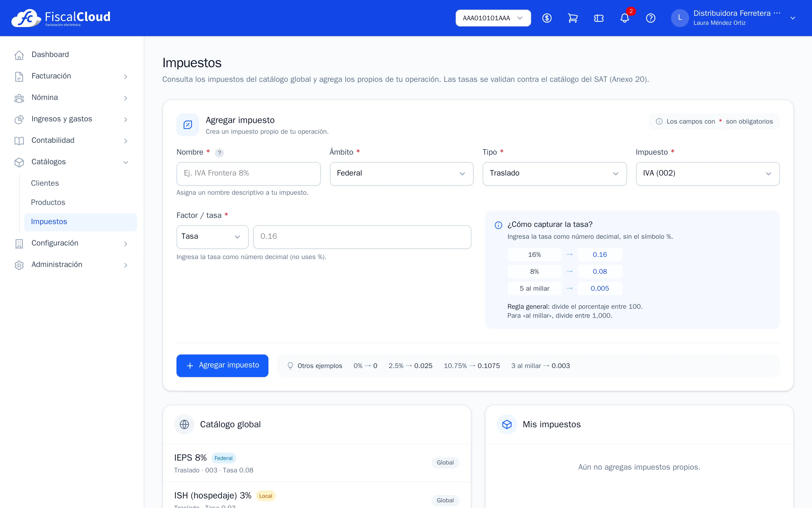Open the shopping cart icon
This screenshot has height=508, width=812.
pos(573,18)
